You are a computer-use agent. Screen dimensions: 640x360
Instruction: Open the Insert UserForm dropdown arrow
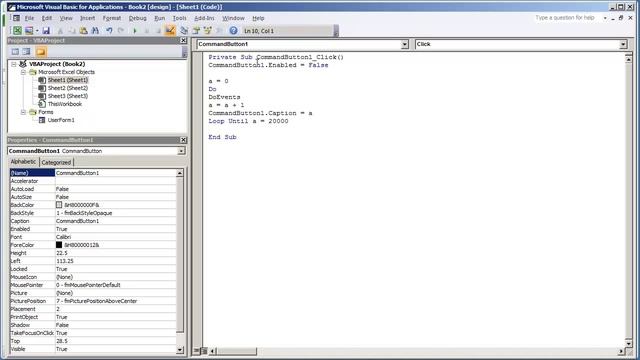tap(37, 31)
